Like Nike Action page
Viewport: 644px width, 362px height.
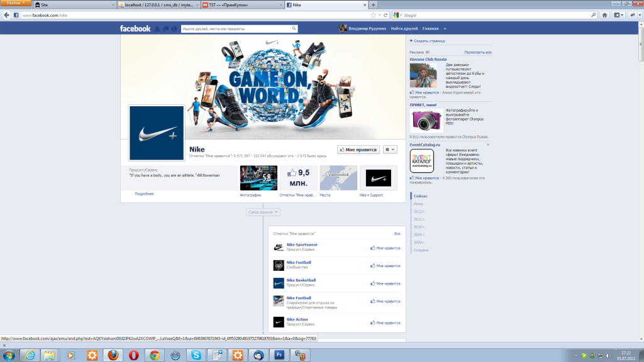(x=386, y=323)
